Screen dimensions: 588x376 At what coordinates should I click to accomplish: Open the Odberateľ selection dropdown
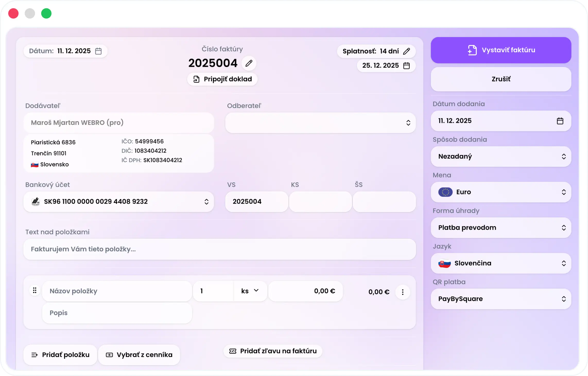pos(409,123)
